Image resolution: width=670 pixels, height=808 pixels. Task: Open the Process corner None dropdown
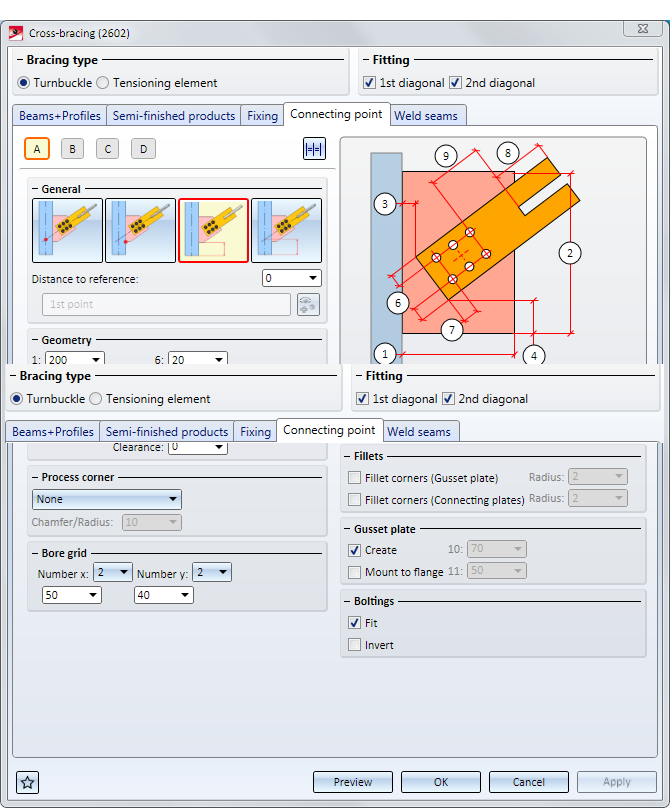(107, 499)
